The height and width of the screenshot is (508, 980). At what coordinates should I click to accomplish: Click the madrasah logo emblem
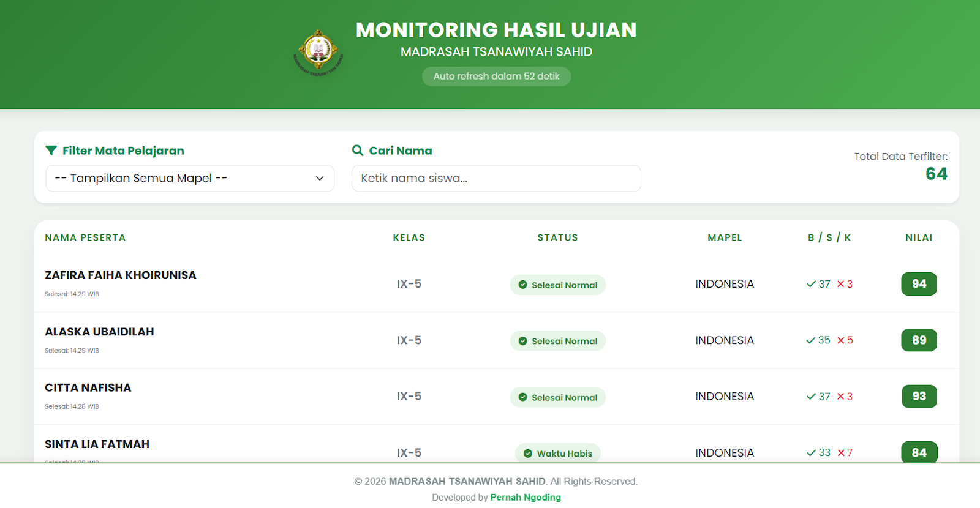coord(318,53)
